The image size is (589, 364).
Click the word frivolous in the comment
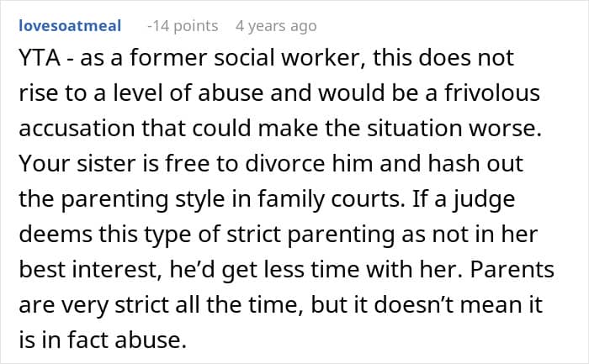(492, 92)
